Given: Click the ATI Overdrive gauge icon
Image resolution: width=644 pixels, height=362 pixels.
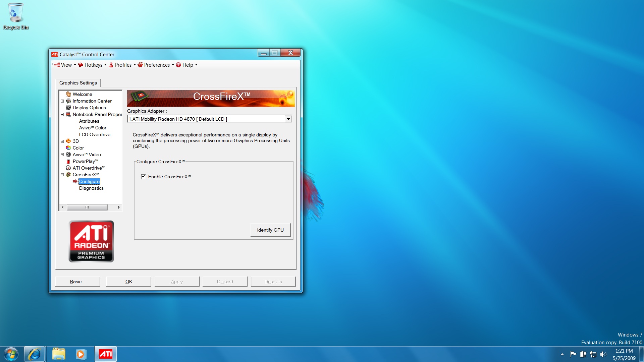Looking at the screenshot, I should click(x=68, y=168).
